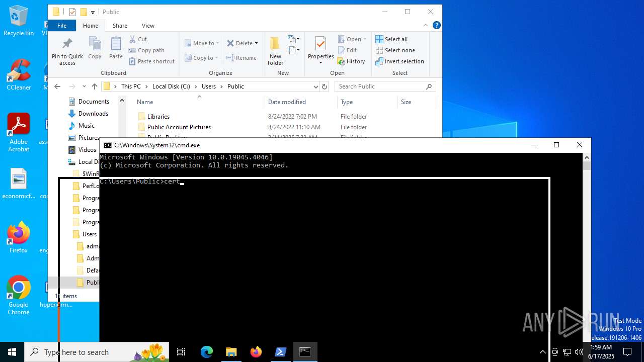Click the Edit command in Open group
644x362 pixels.
coord(347,50)
